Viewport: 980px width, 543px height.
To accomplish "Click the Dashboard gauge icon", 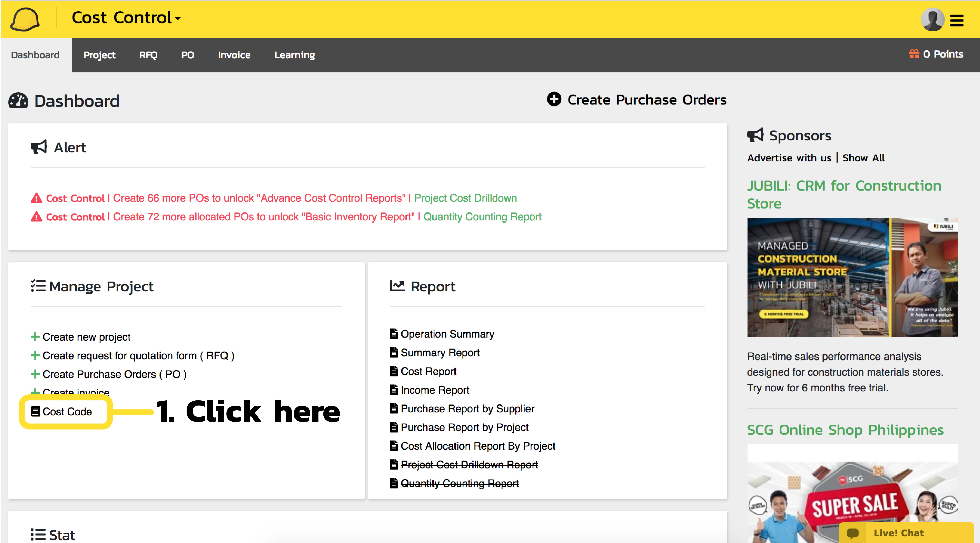I will click(18, 101).
